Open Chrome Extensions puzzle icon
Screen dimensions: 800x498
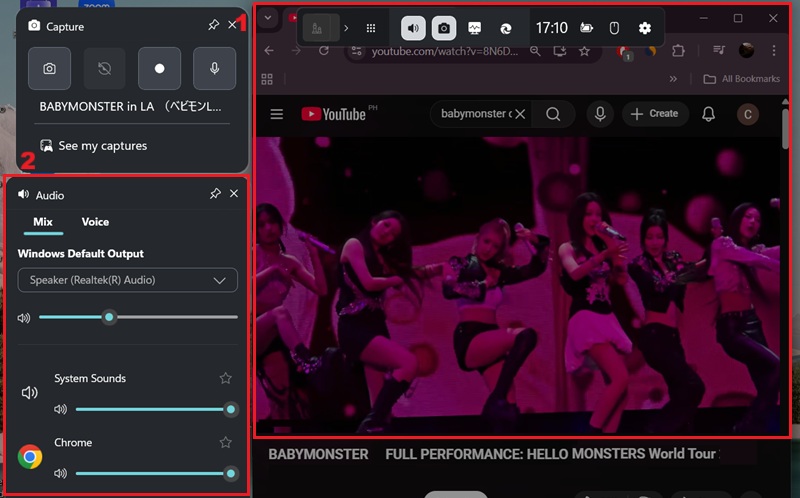pyautogui.click(x=678, y=51)
